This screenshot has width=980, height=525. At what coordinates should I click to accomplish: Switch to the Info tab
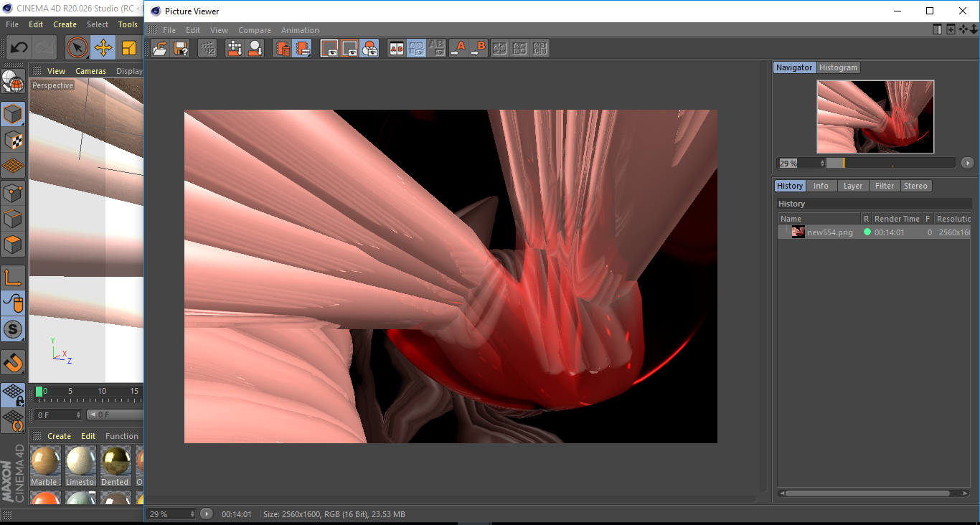click(x=821, y=186)
